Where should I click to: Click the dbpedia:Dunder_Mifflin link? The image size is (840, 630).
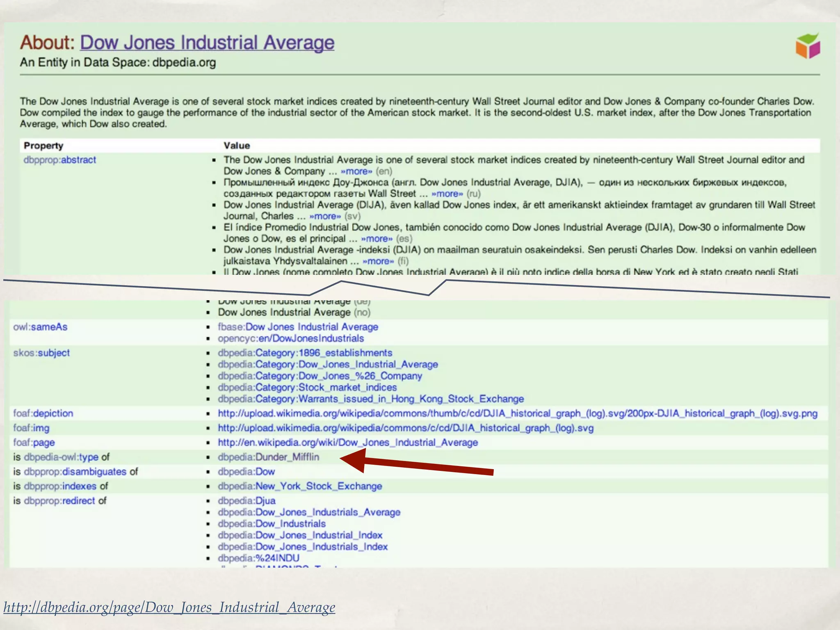(x=268, y=457)
